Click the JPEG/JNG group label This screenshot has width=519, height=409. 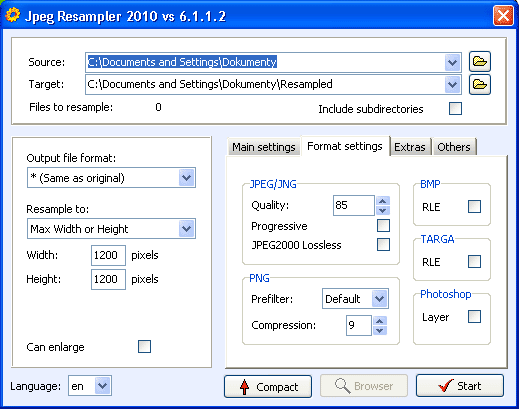click(273, 184)
